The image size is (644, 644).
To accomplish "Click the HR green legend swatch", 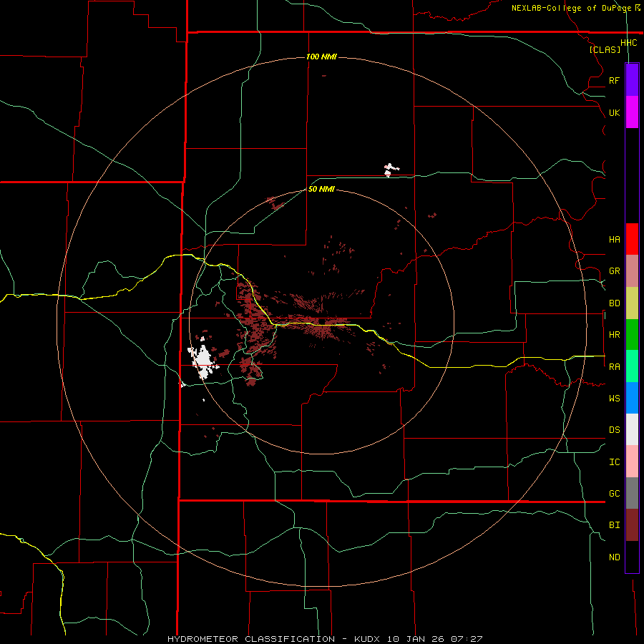I will [x=632, y=335].
